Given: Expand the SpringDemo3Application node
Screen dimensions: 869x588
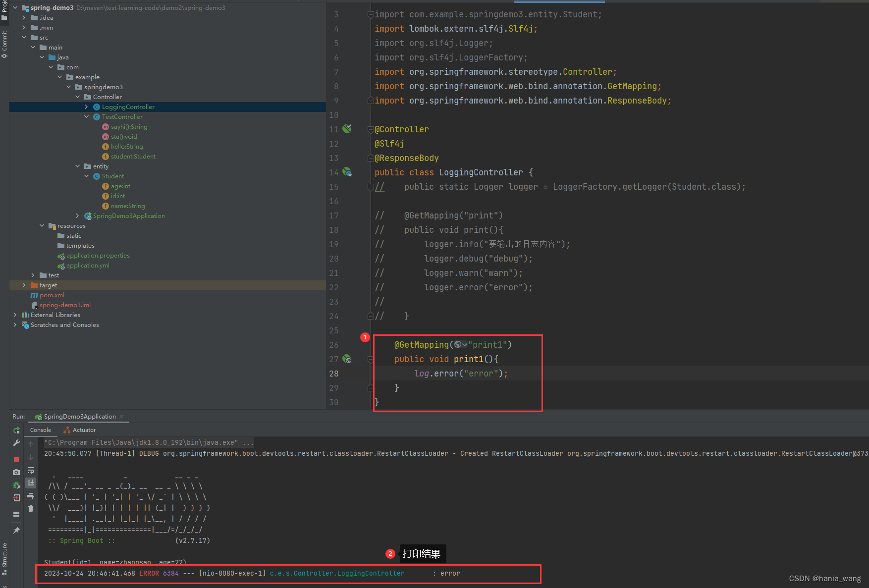Looking at the screenshot, I should coord(77,216).
